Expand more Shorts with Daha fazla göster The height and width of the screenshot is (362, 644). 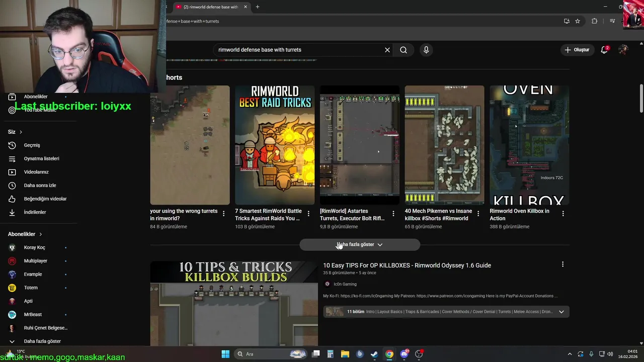tap(360, 244)
